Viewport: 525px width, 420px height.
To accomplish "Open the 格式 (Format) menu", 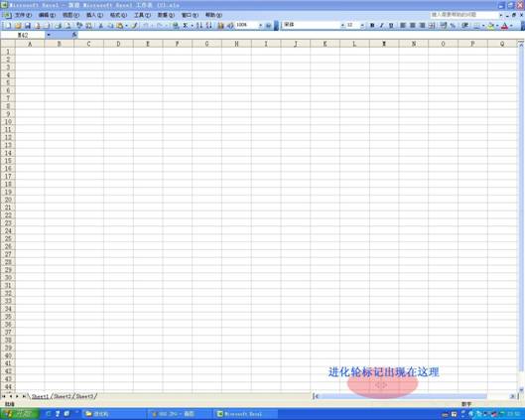I will coord(118,15).
